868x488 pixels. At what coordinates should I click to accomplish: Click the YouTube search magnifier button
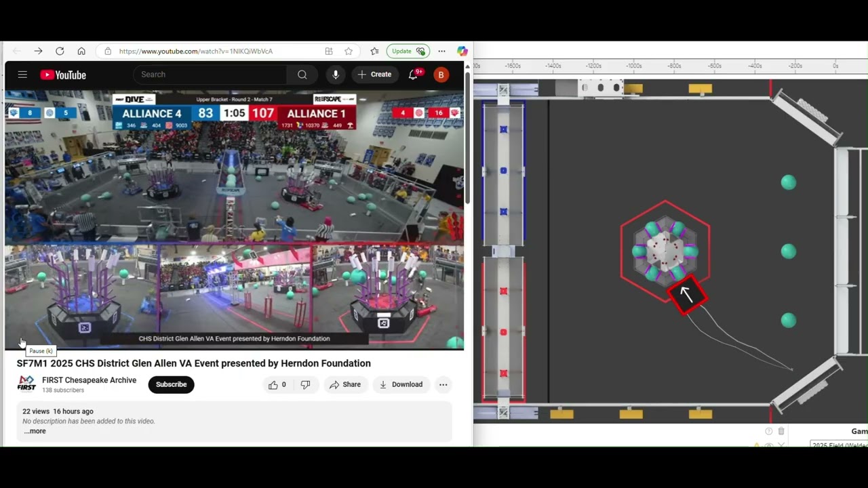point(302,75)
